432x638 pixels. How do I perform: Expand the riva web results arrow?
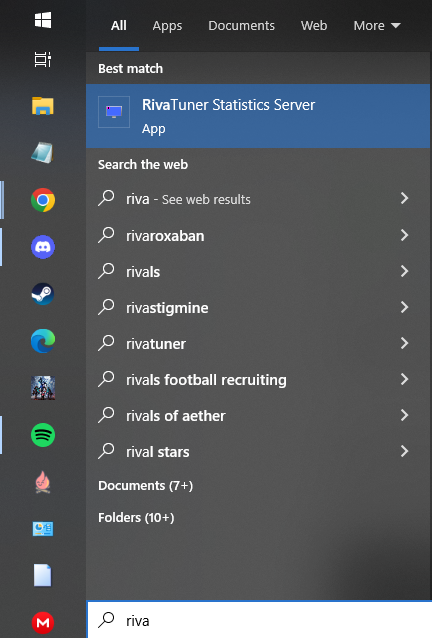click(404, 198)
